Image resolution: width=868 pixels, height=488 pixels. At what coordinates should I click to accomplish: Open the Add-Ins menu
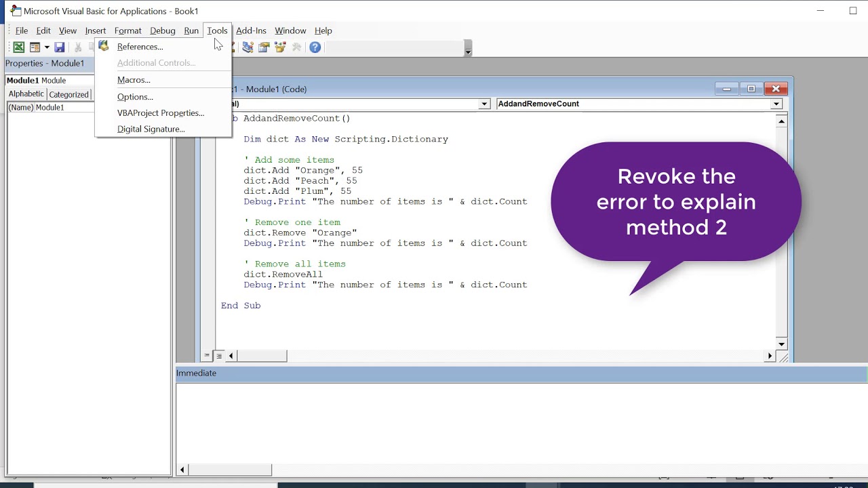click(251, 30)
